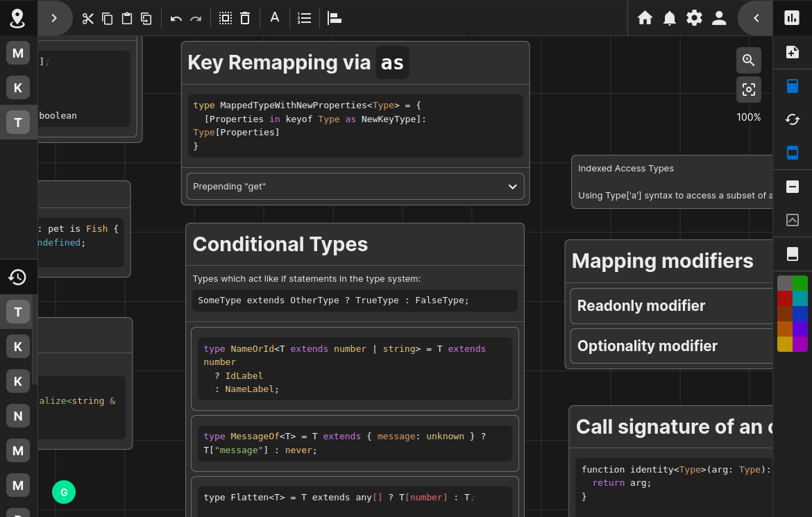
Task: Pick the purple color swatch
Action: [800, 328]
